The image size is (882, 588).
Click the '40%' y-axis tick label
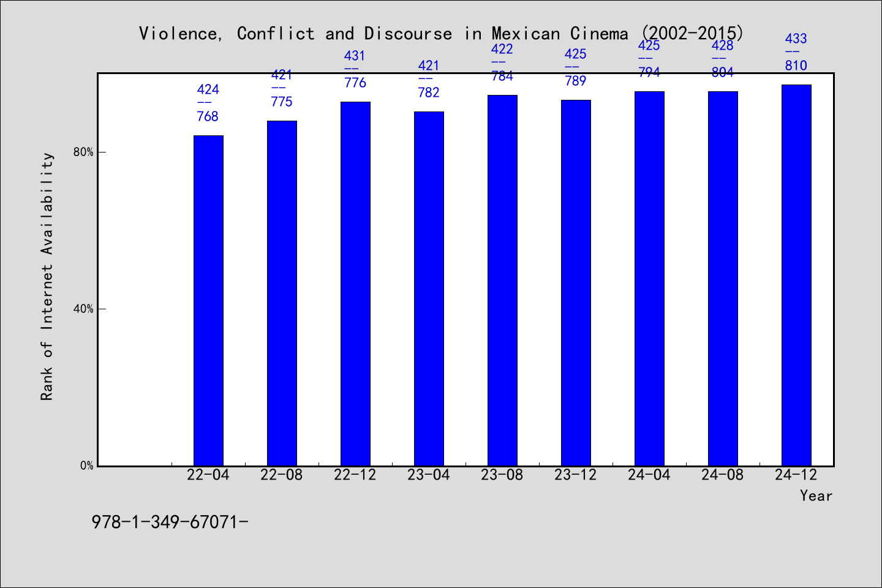tap(84, 309)
